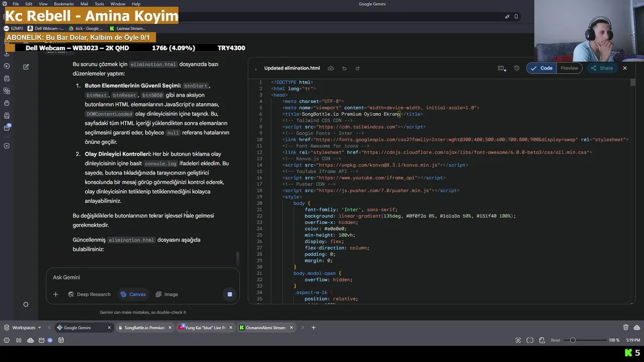Open the sidebar mail panel with badge
644x362 pixels.
tap(7, 128)
